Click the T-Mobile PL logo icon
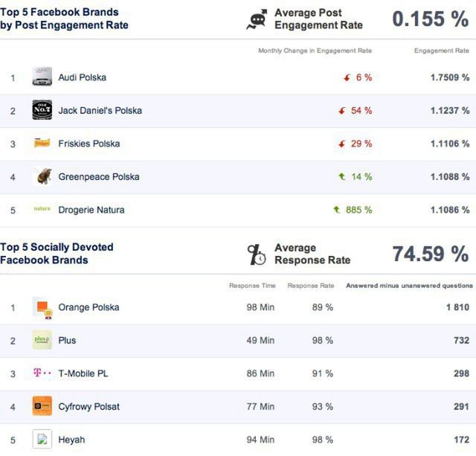 42,373
